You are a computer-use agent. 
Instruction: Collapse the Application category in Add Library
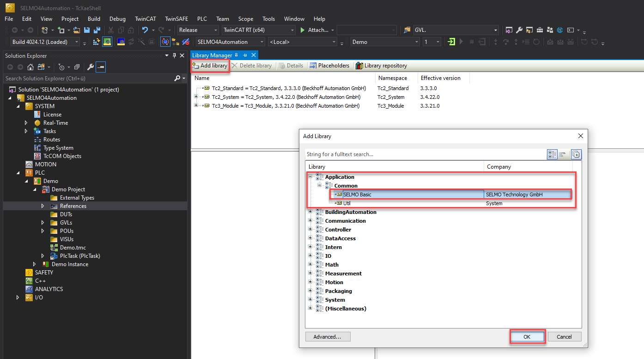click(310, 177)
